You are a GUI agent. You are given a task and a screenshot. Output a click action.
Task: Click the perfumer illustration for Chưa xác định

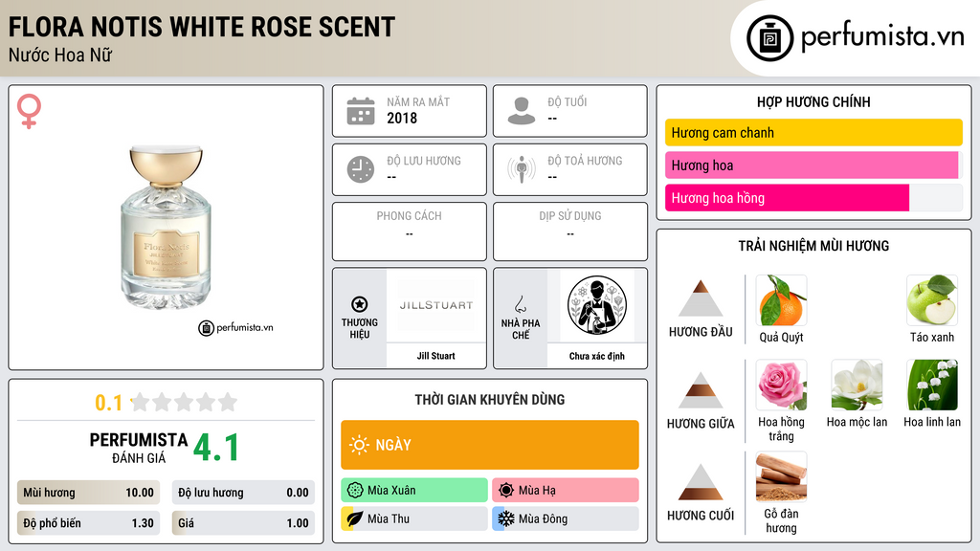pyautogui.click(x=597, y=305)
